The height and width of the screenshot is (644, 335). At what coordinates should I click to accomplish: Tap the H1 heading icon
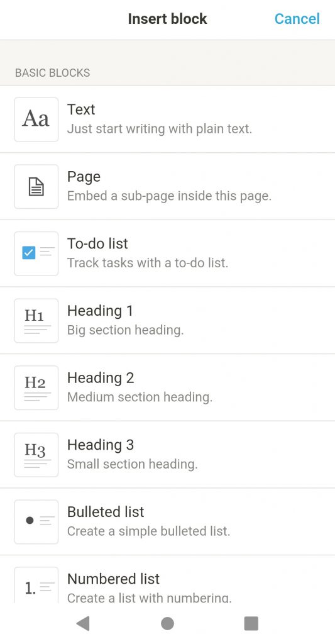[x=36, y=320]
